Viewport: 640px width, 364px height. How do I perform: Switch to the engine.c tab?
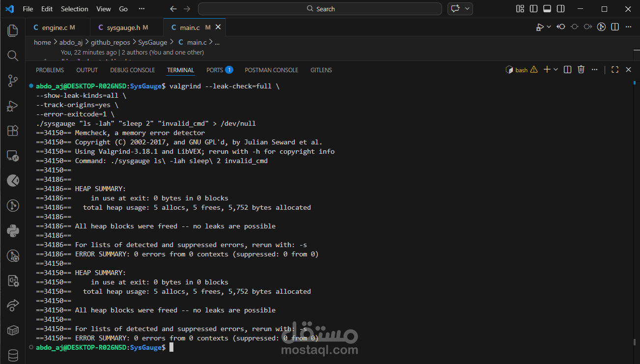56,28
